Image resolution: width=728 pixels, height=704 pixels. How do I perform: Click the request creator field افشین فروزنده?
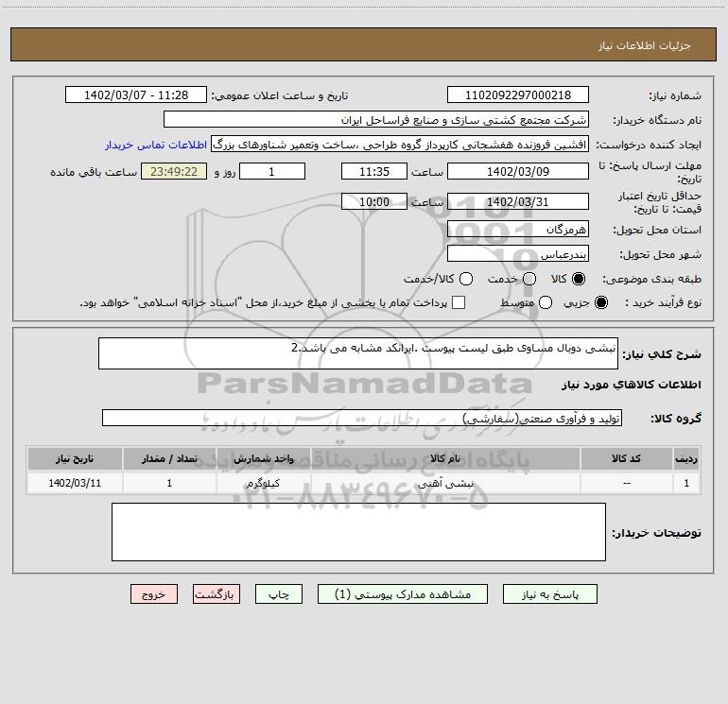tap(400, 145)
